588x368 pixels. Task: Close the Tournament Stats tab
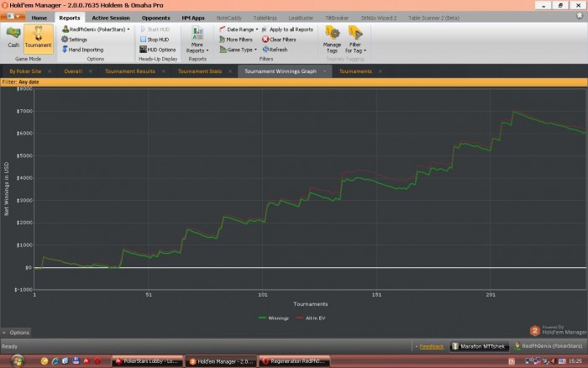pos(230,71)
